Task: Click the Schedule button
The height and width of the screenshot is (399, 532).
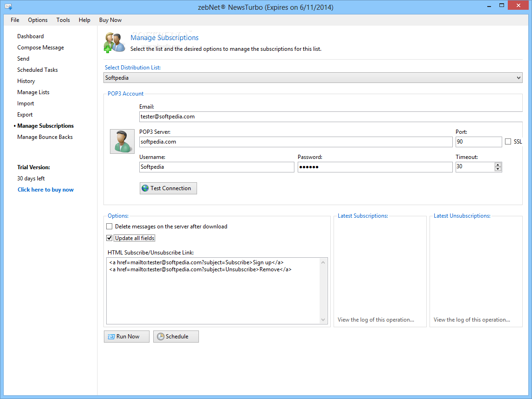Action: tap(176, 337)
